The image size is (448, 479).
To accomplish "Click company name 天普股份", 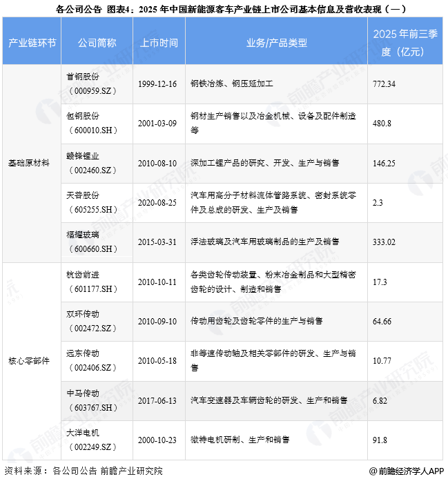I will (83, 195).
